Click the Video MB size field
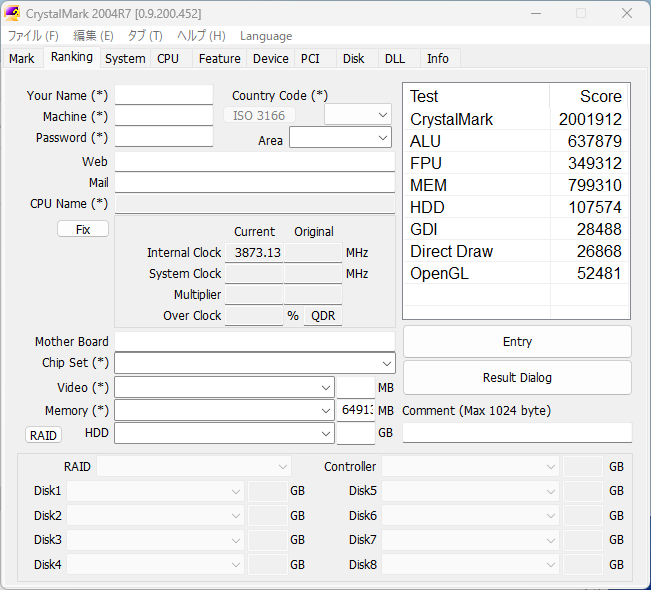This screenshot has height=590, width=651. 356,387
